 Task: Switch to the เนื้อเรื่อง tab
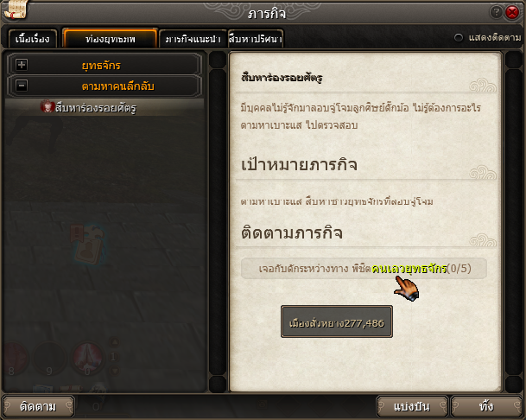tap(33, 39)
